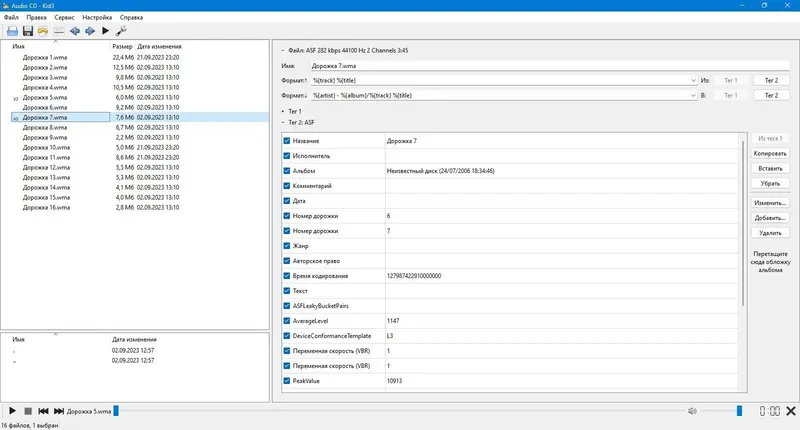The width and height of the screenshot is (800, 430).
Task: Click the Добавить... button
Action: click(x=770, y=218)
